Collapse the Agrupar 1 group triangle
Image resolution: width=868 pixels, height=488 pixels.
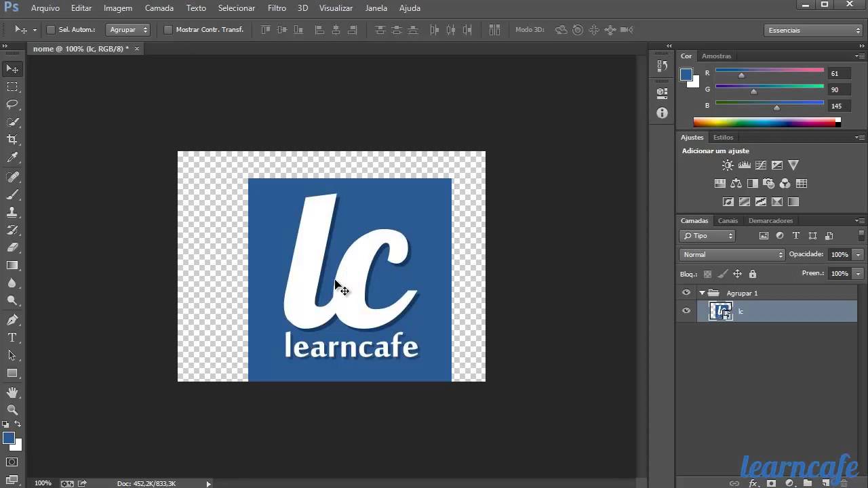pos(702,293)
